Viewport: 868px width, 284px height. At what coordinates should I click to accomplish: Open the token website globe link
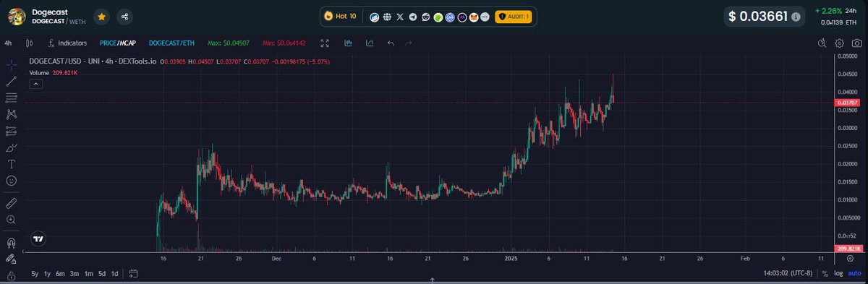[x=387, y=16]
